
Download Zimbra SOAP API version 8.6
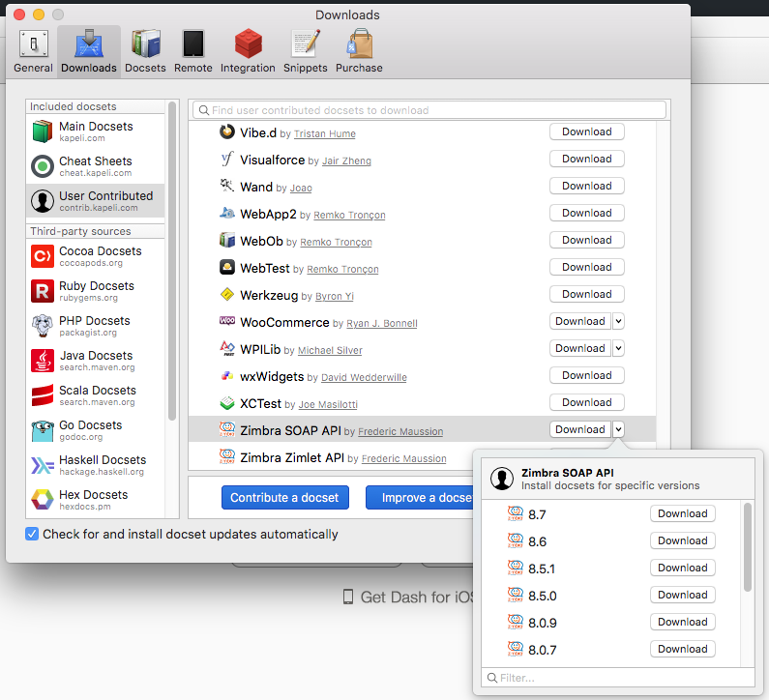(x=682, y=540)
